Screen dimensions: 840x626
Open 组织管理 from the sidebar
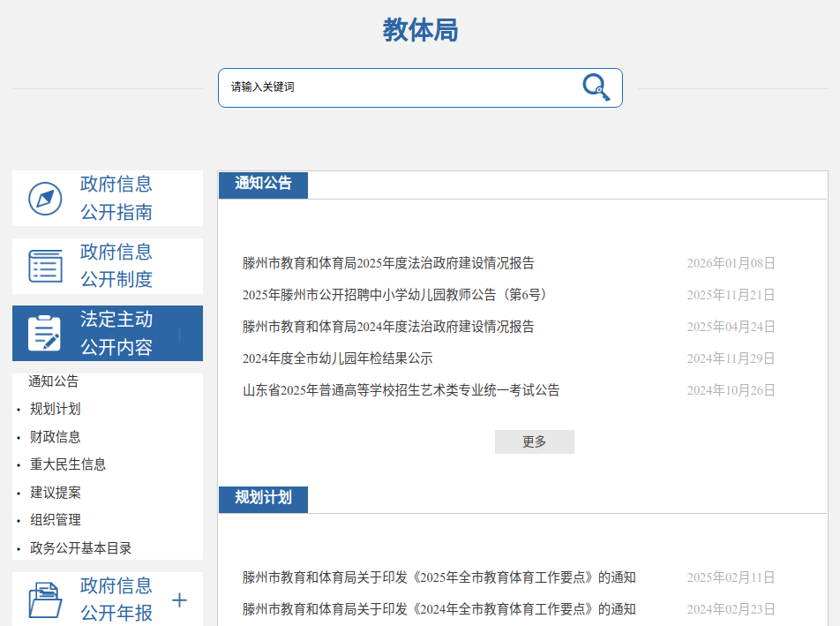tap(55, 520)
